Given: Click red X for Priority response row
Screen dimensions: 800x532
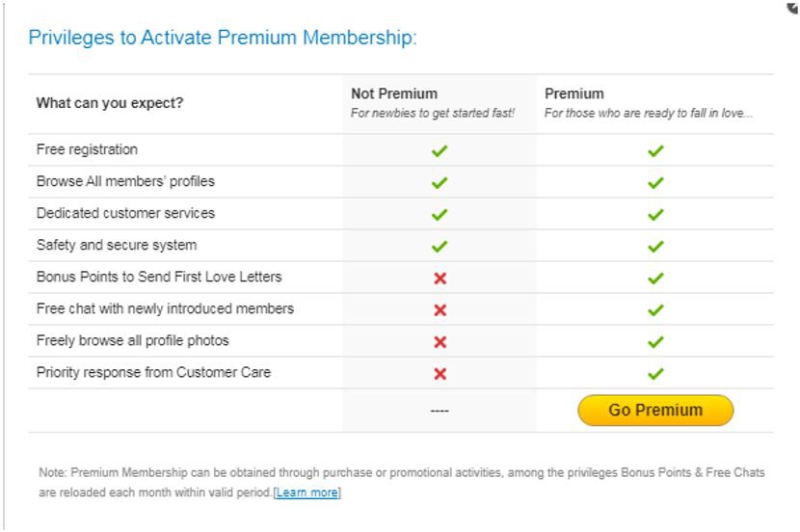Looking at the screenshot, I should (440, 373).
